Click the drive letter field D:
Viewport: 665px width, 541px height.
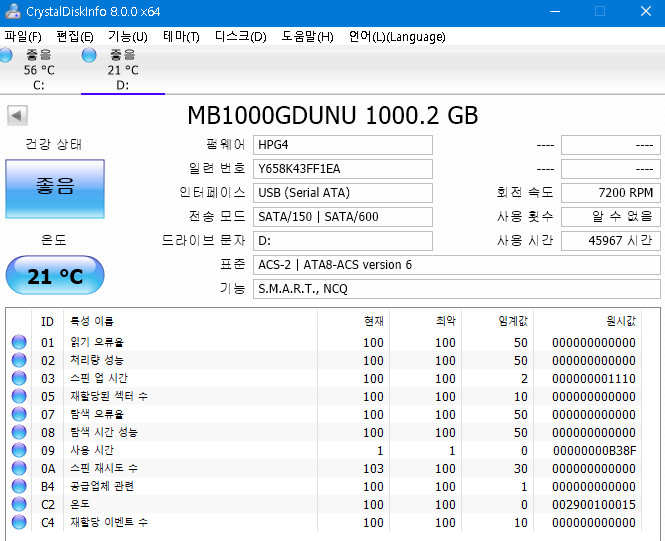coord(343,241)
